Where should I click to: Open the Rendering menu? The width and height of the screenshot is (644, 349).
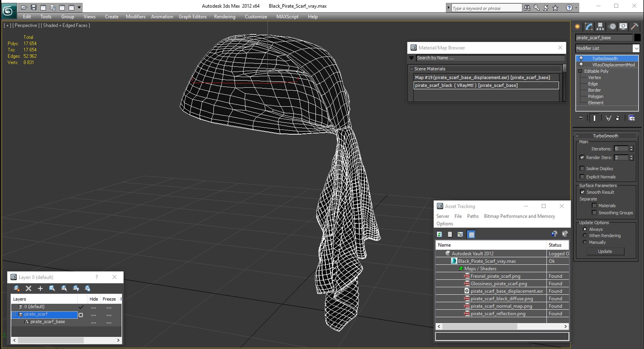(225, 16)
